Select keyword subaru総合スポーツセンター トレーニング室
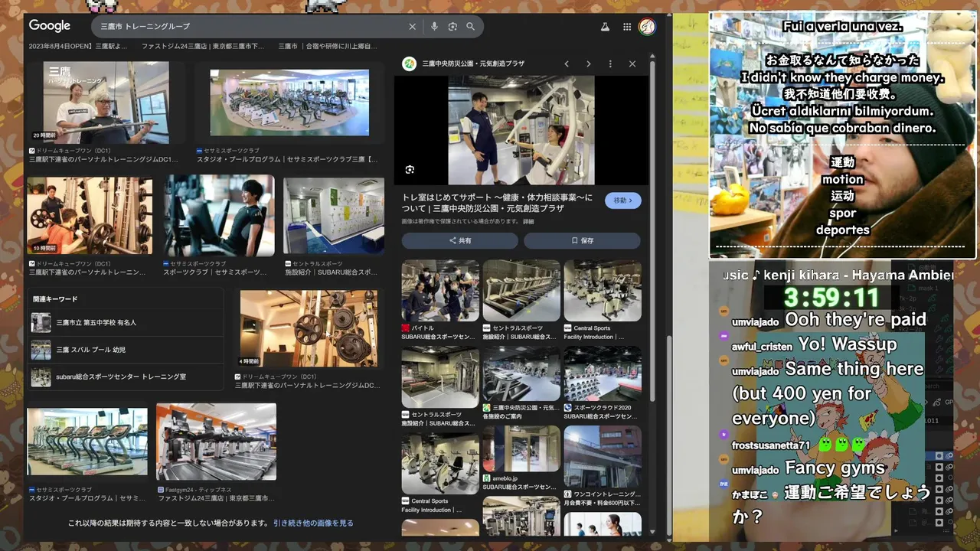Image resolution: width=980 pixels, height=551 pixels. tap(126, 377)
